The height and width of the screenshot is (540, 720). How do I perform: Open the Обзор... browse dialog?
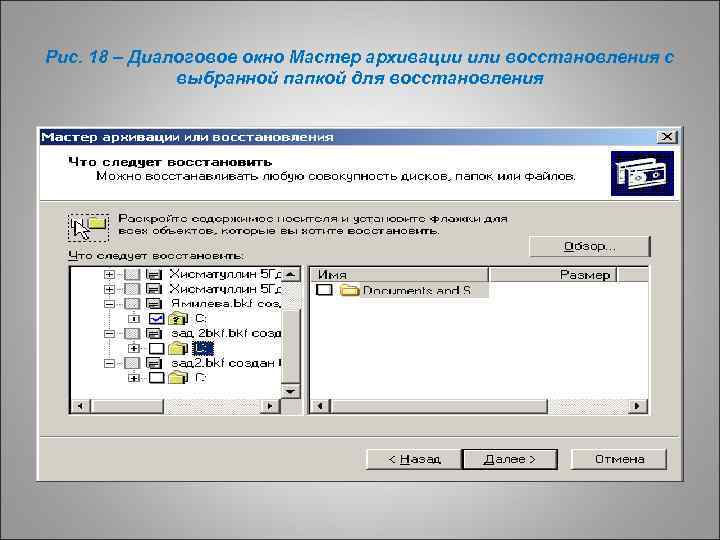590,247
